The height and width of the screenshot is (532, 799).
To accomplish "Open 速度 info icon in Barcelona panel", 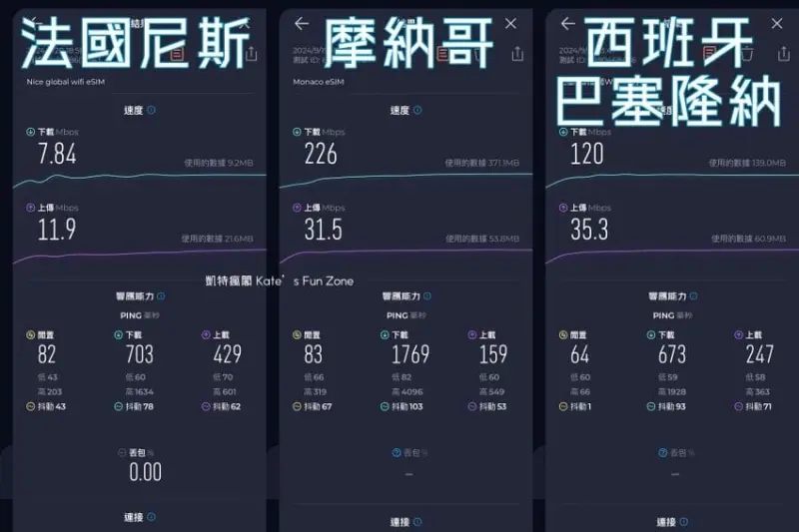I will click(684, 110).
